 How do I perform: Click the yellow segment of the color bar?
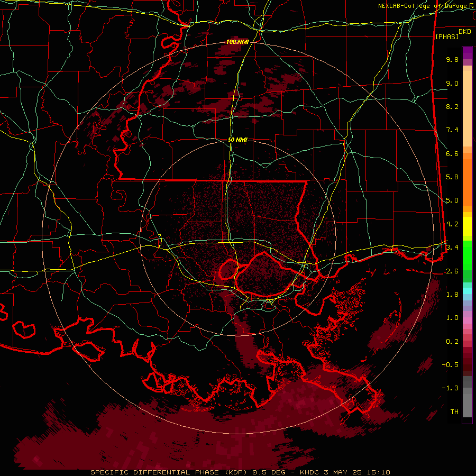point(467,226)
